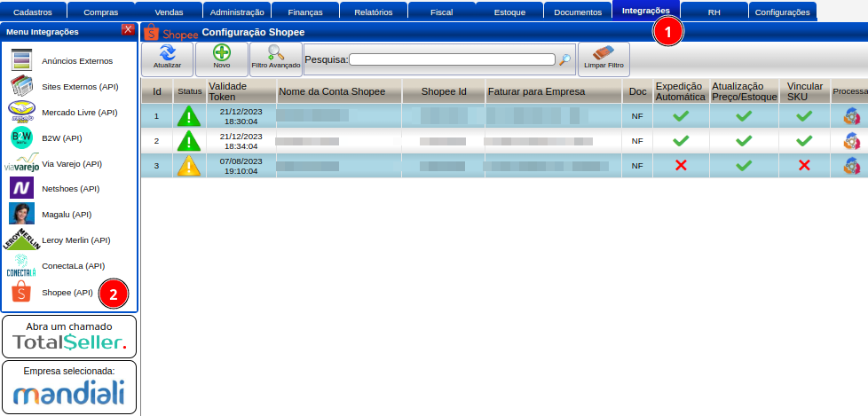This screenshot has height=416, width=868.
Task: Click the B2W logo icon
Action: [22, 137]
